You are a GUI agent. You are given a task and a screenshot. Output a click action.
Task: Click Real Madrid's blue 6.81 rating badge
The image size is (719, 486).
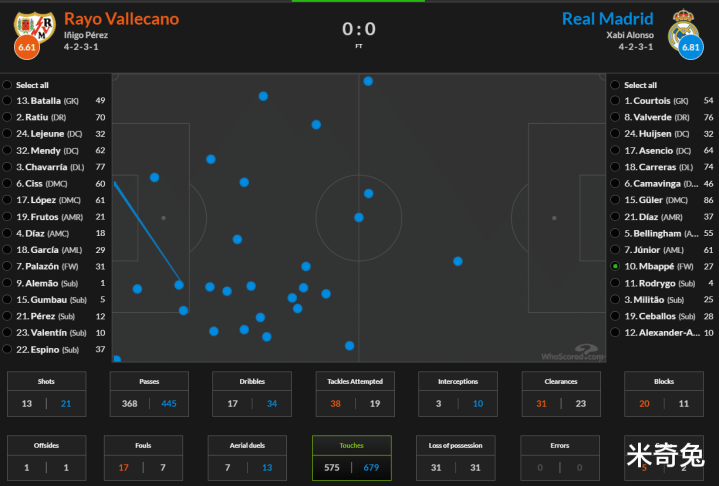(x=690, y=47)
